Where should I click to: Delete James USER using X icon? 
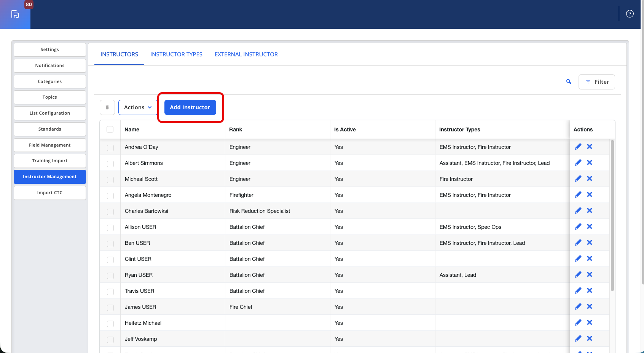pos(590,307)
